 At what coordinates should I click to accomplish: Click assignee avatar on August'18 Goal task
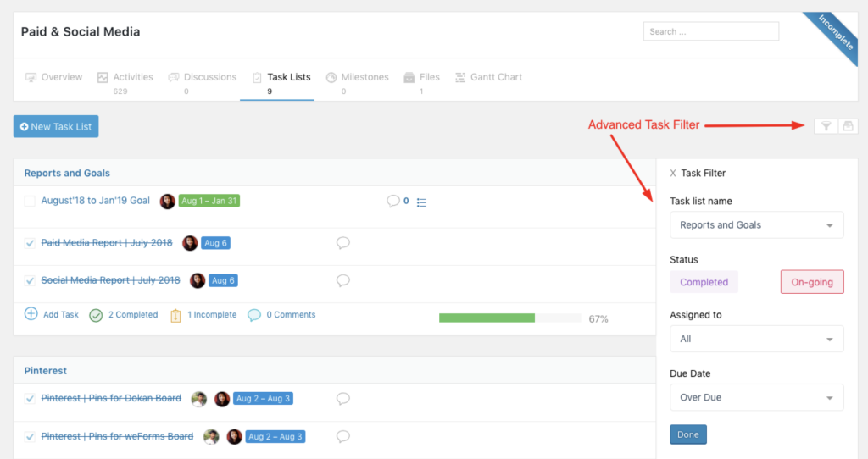coord(167,202)
